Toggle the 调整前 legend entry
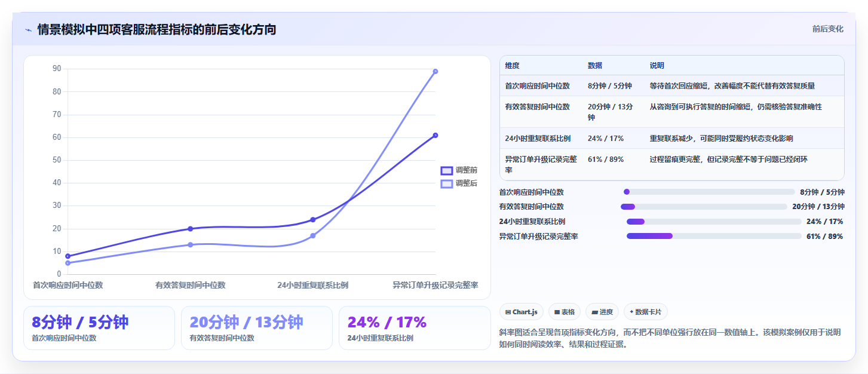 point(459,170)
